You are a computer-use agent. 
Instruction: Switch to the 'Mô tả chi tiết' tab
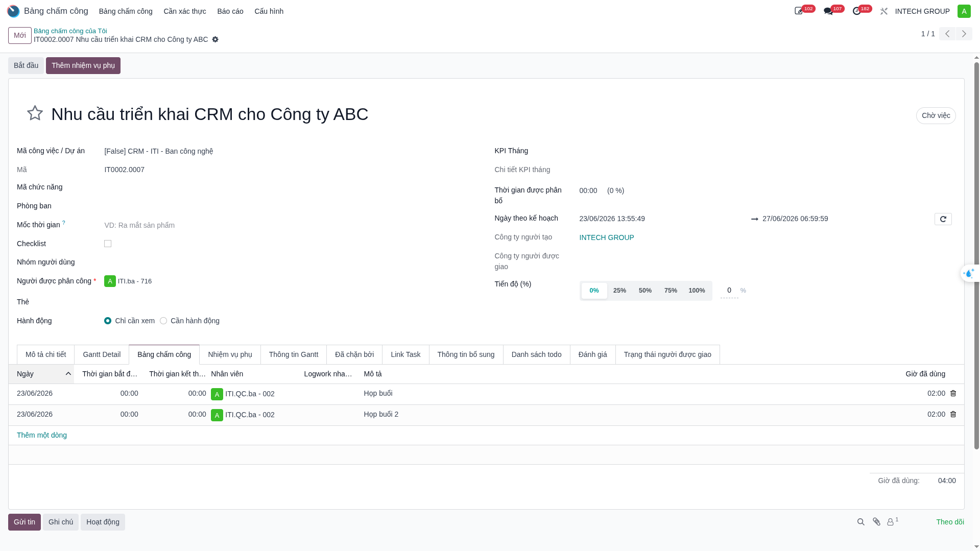point(46,354)
